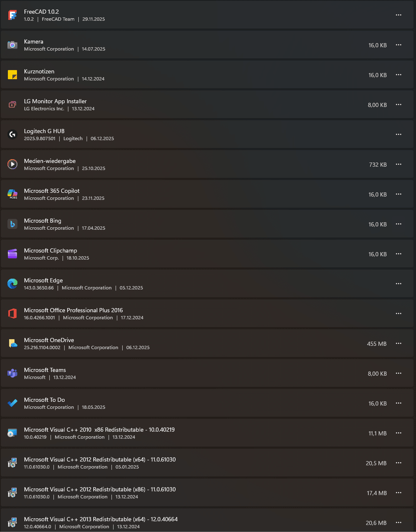Click the Medien-wiedergabe player icon
Viewport: 416px width, 532px height.
(12, 164)
